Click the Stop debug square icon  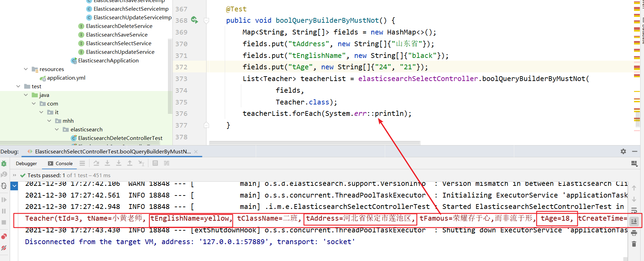coord(4,222)
